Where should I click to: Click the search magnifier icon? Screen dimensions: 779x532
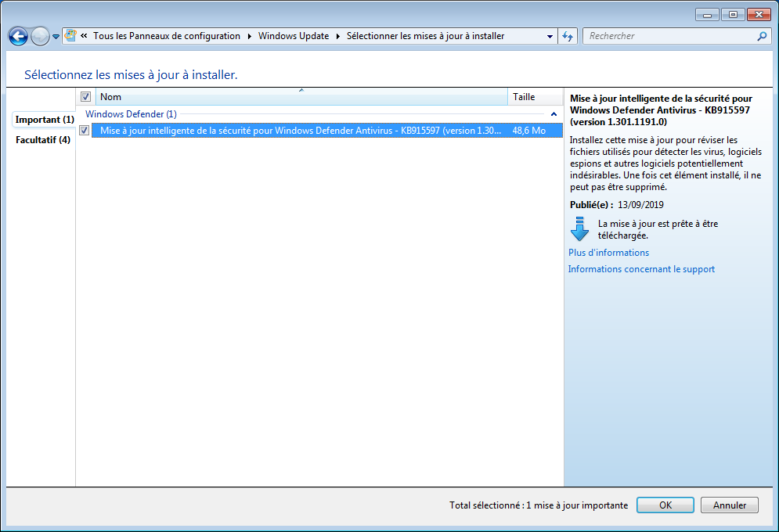point(762,36)
